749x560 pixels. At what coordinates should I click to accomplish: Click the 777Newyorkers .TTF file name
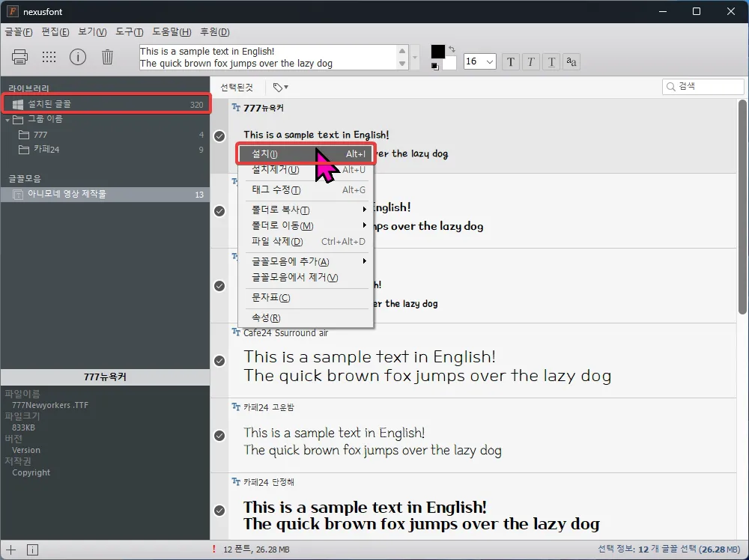coord(50,405)
